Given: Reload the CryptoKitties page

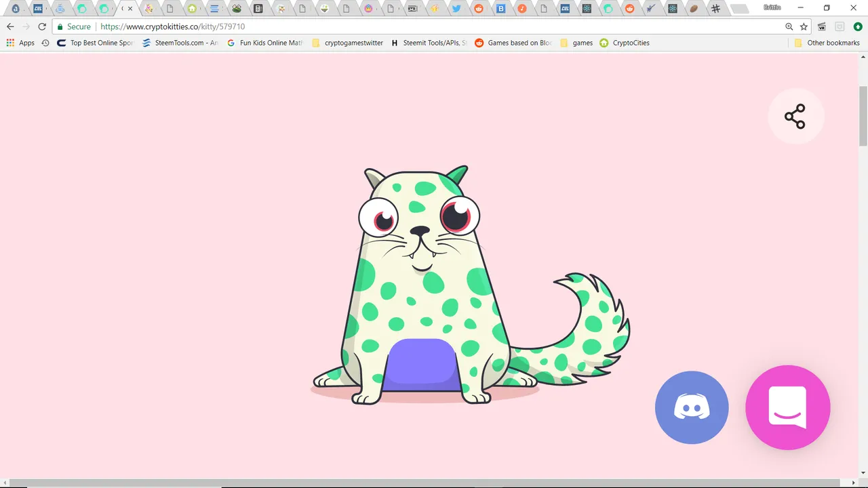Looking at the screenshot, I should tap(42, 26).
